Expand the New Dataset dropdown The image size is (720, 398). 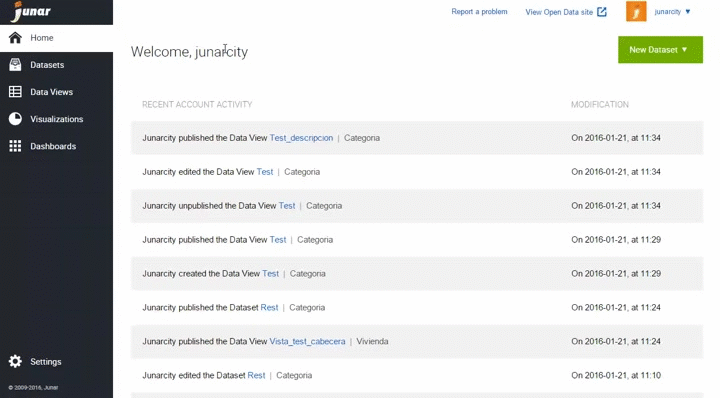[660, 50]
